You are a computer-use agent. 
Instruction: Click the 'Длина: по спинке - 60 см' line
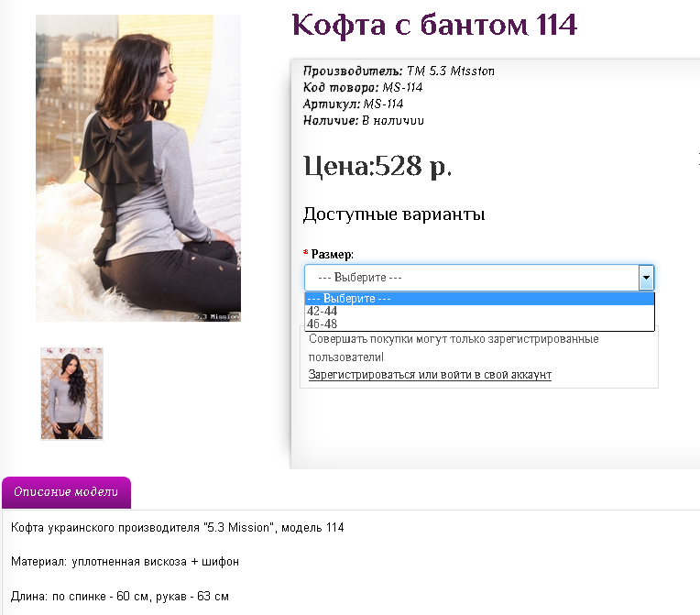click(x=120, y=597)
